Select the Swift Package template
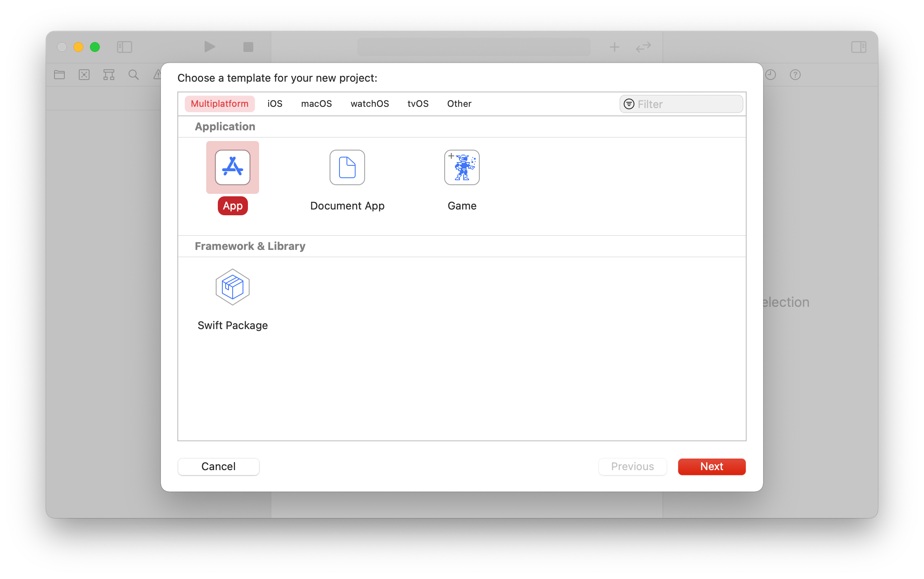This screenshot has width=924, height=579. click(x=233, y=287)
